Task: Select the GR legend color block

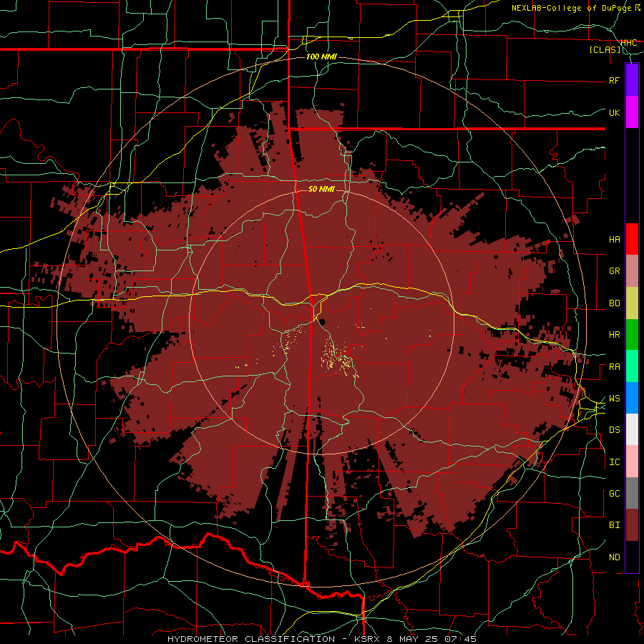Action: [x=632, y=271]
